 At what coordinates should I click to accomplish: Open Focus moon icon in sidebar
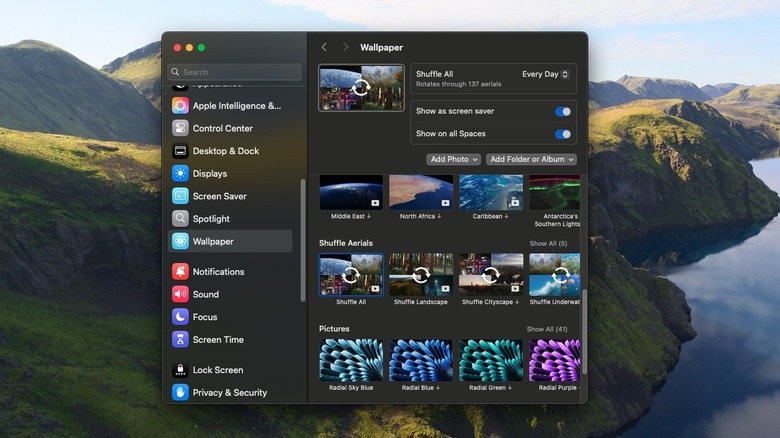coord(180,316)
